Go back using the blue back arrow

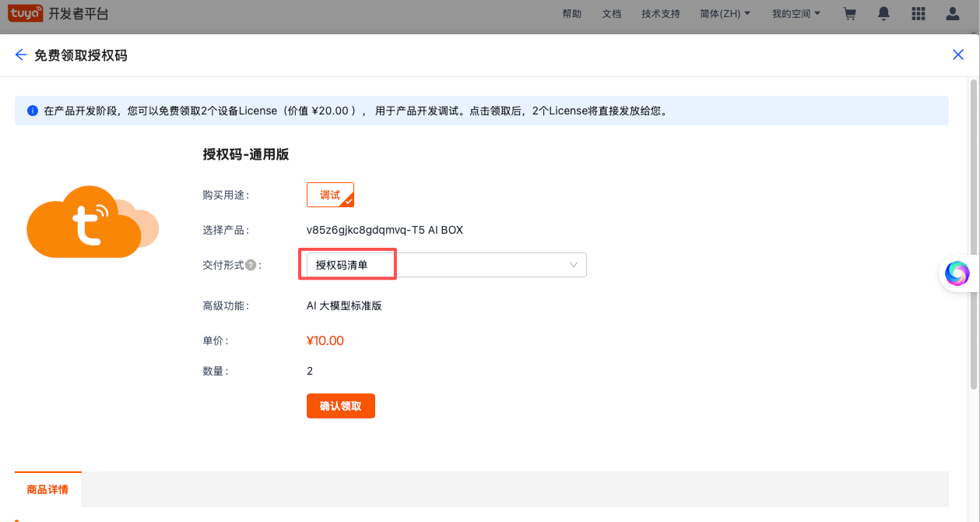coord(20,55)
